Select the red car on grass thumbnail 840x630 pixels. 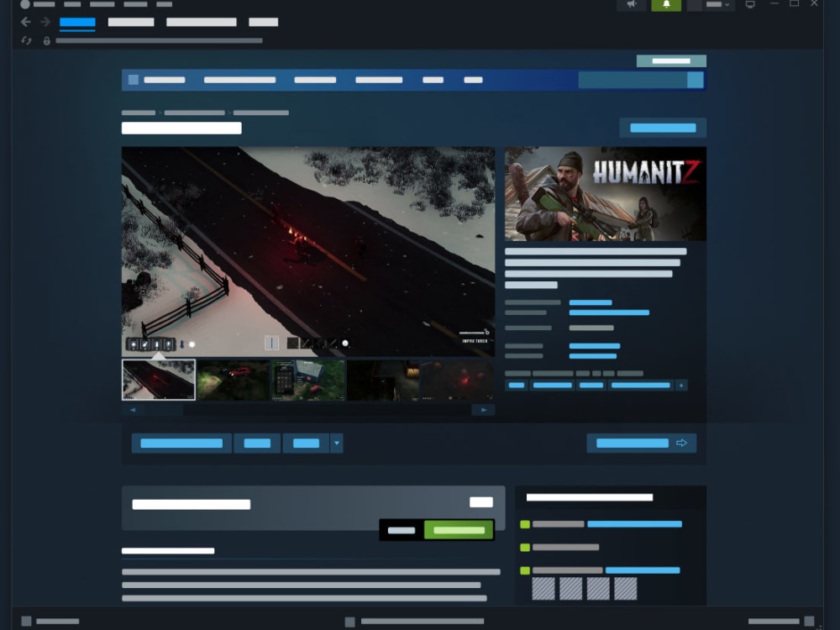(x=233, y=380)
